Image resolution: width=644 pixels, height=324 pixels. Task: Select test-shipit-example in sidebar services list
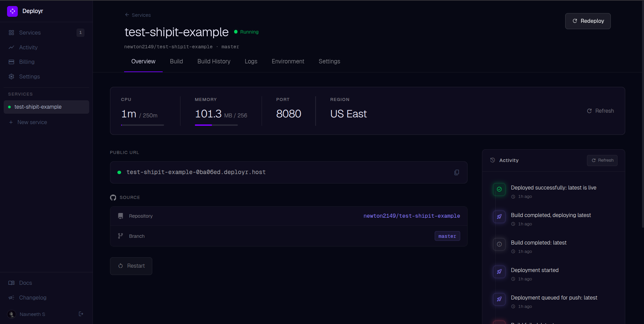click(46, 107)
